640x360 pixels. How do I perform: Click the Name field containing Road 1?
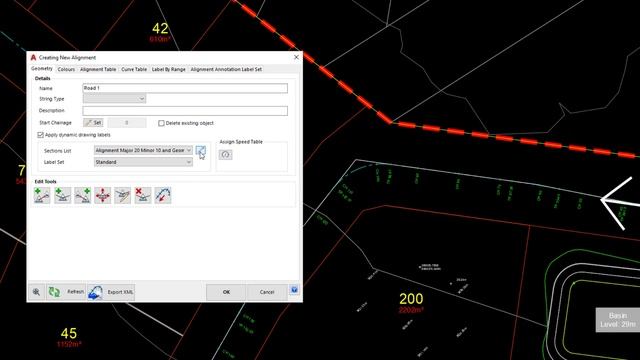185,88
